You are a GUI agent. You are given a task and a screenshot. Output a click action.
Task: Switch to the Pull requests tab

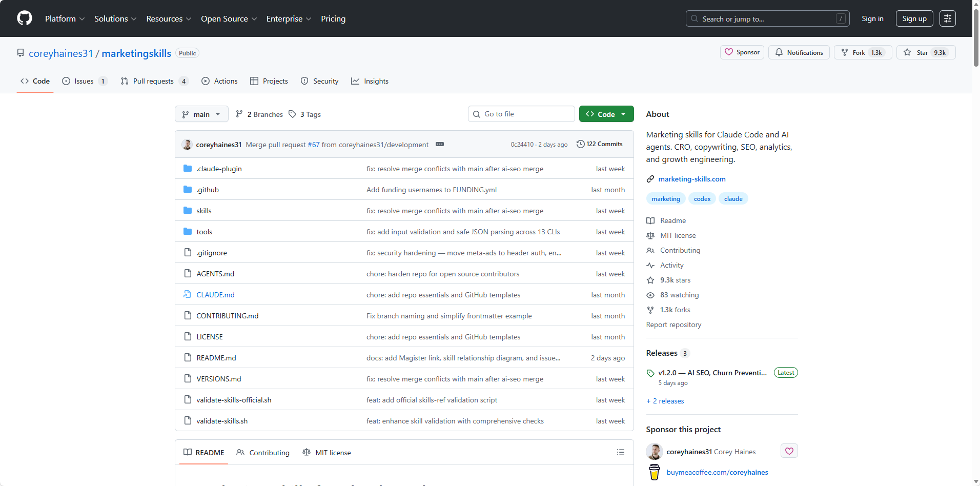(153, 81)
